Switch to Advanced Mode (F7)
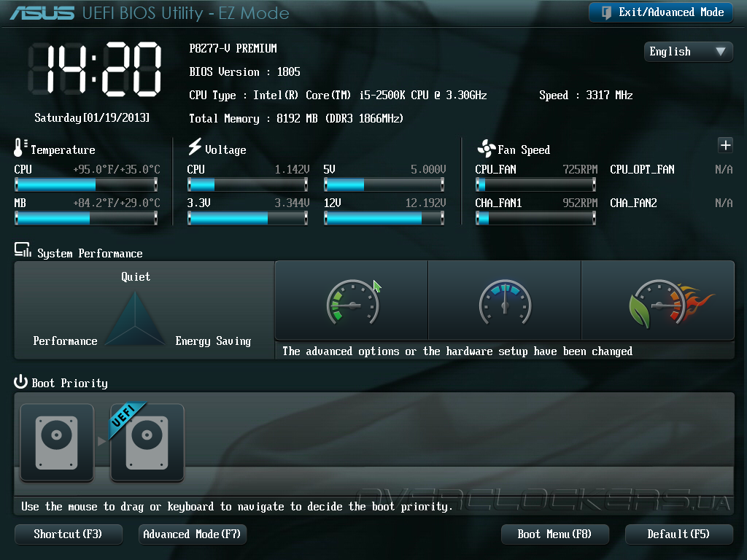747x560 pixels. [192, 534]
